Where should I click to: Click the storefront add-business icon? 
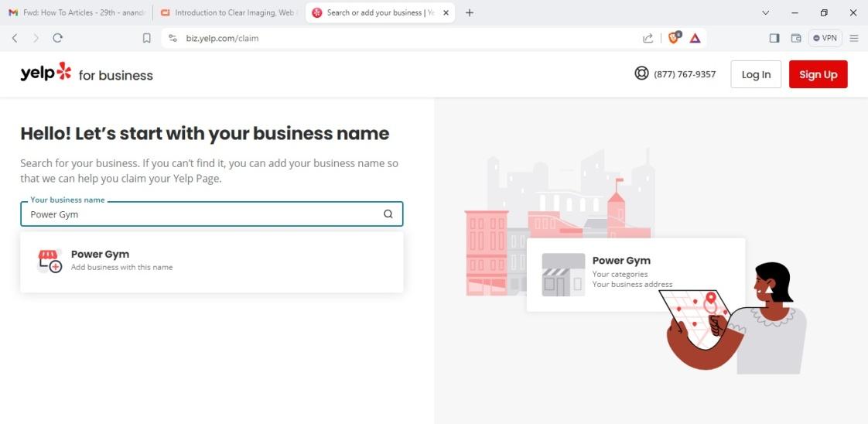(x=49, y=262)
